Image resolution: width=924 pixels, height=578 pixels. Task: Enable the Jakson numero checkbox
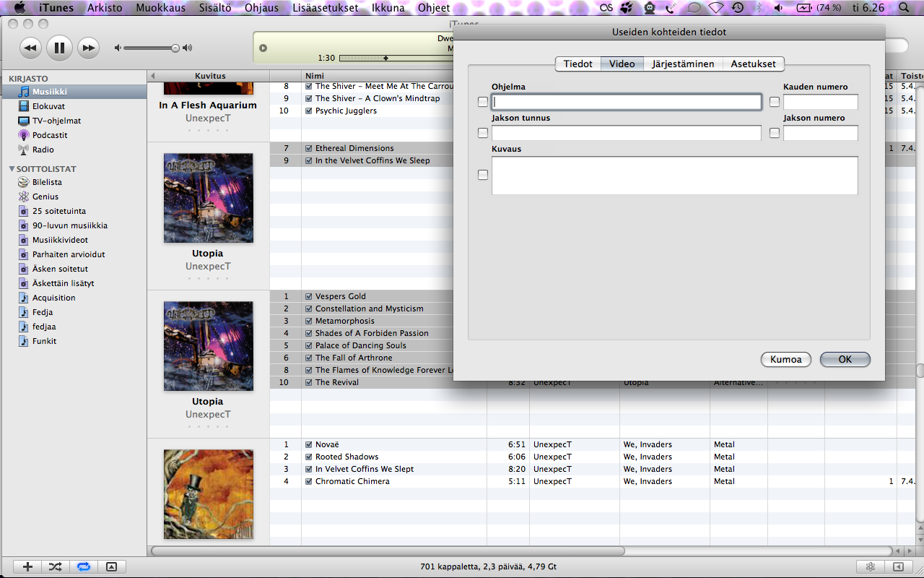[x=775, y=133]
